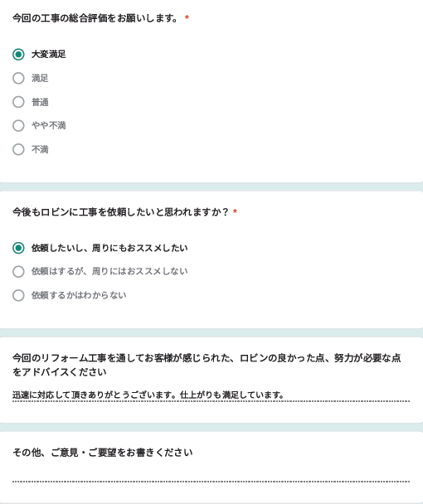Screen dimensions: 423x504
Task: Focus the advice field containing 迅速に対応して頂き text
Action: [x=211, y=395]
